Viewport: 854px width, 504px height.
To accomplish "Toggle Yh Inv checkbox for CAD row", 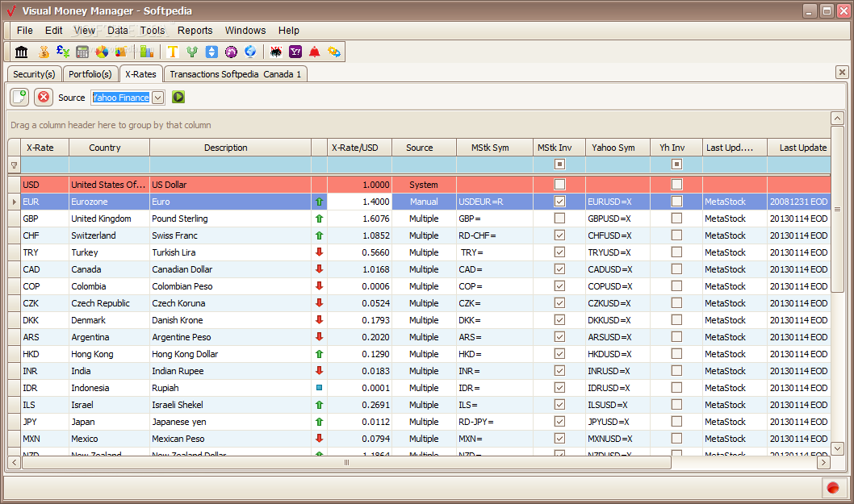I will coord(676,269).
